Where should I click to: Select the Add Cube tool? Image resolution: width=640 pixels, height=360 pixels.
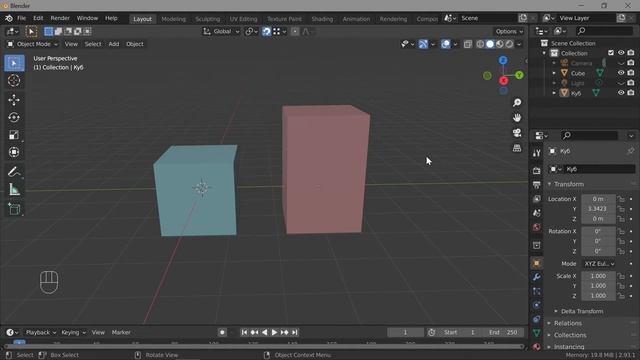(14, 209)
